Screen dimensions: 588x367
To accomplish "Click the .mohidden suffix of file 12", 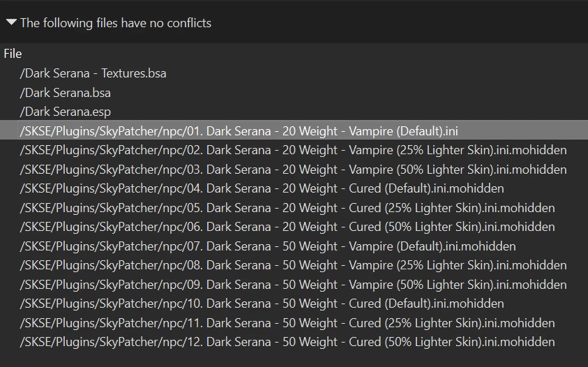I will coord(526,342).
